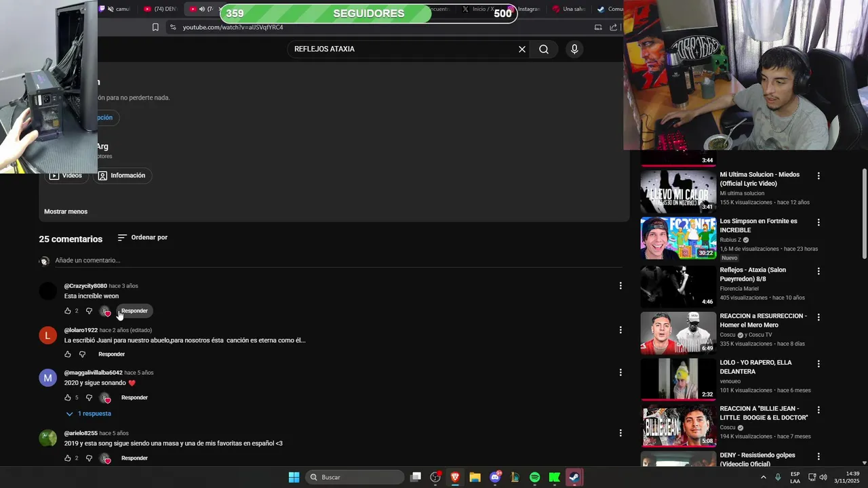
Task: Clear the REFLEJOS ATAXIA search text
Action: (522, 49)
